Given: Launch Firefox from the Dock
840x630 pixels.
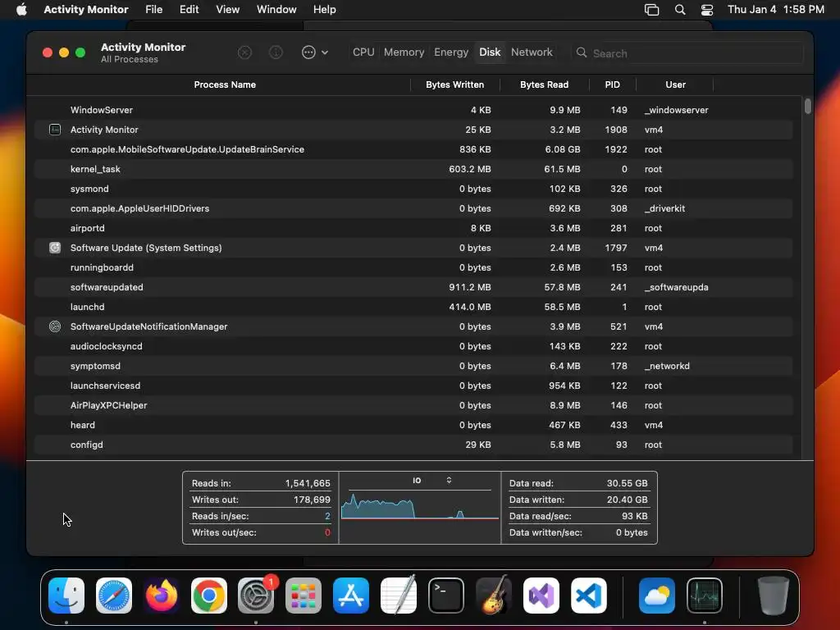Looking at the screenshot, I should pos(162,596).
